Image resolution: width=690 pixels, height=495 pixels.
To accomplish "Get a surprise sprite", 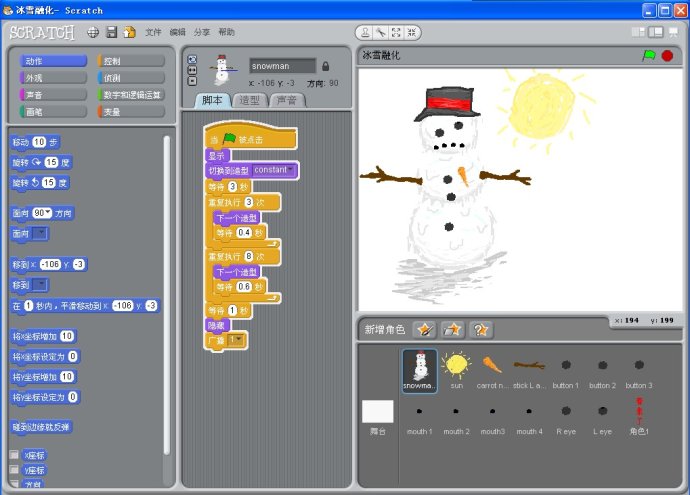I will click(x=481, y=330).
